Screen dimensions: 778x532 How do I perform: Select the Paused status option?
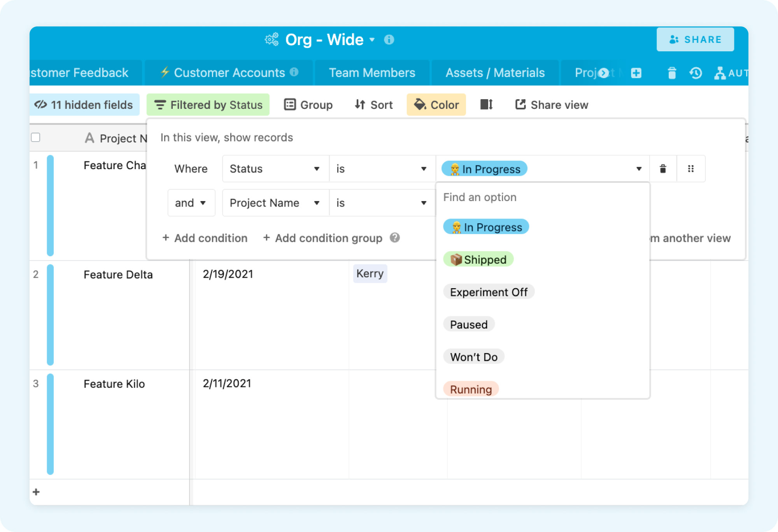468,324
